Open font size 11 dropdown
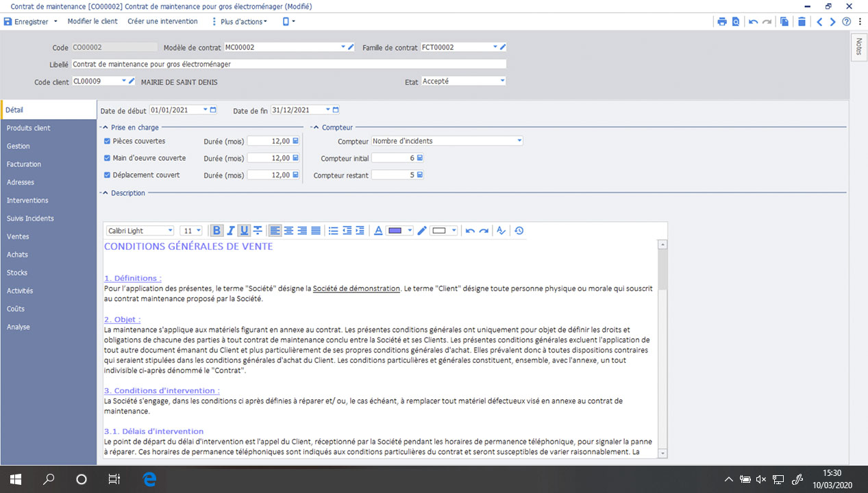Screen dimensions: 868x493 coord(199,231)
